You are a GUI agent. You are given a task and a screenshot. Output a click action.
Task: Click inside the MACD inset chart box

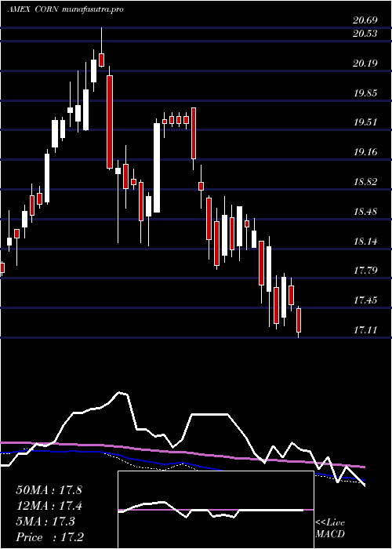[x=216, y=510]
